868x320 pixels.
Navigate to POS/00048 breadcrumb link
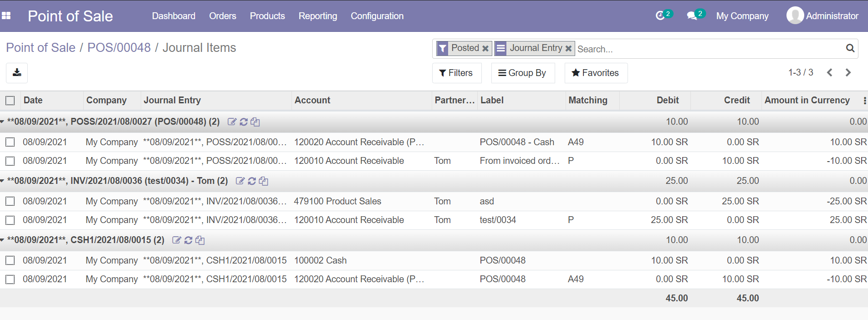click(x=119, y=48)
